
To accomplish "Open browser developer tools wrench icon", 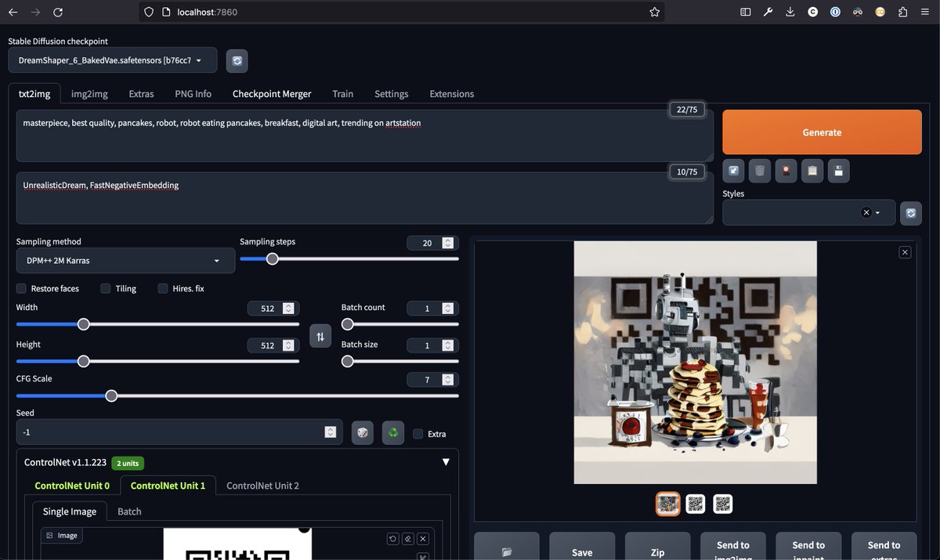I will tap(768, 12).
